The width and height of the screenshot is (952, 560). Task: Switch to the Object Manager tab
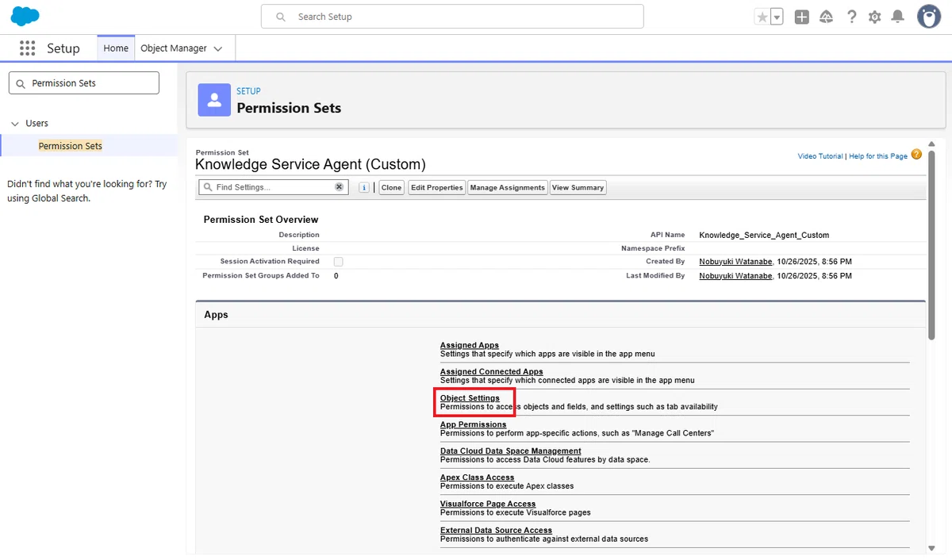[174, 48]
